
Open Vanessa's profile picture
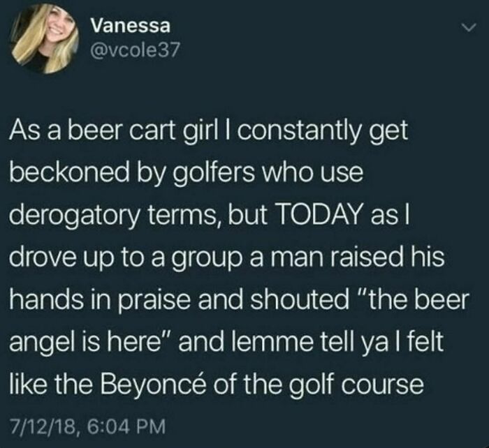pos(43,38)
